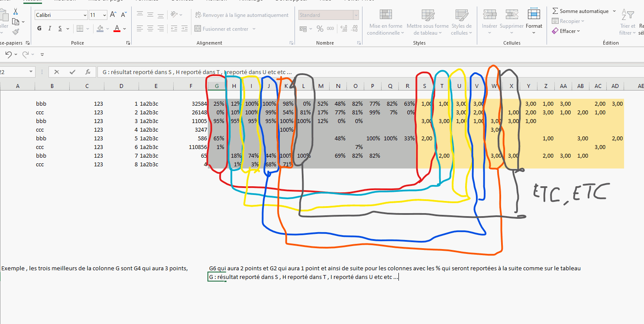Click the Effacer eraser icon

555,31
